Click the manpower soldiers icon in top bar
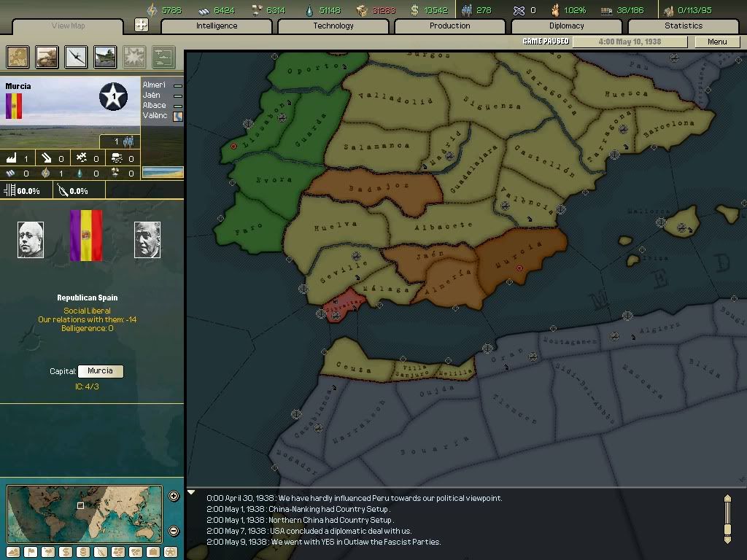The width and height of the screenshot is (747, 560). (x=467, y=10)
